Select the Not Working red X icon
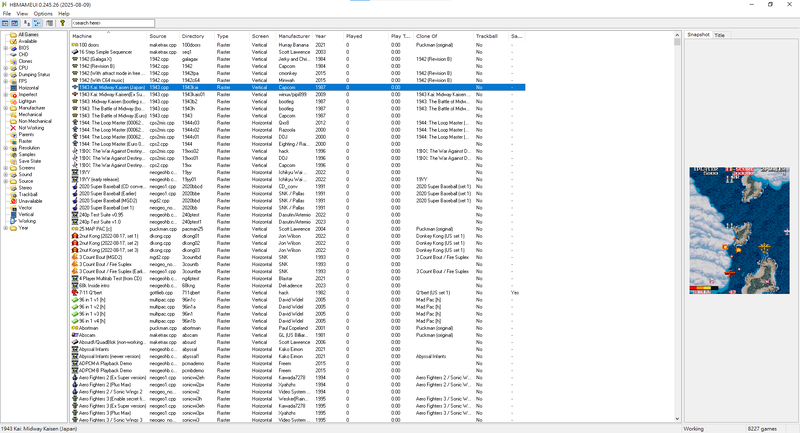The width and height of the screenshot is (800, 433). [x=13, y=128]
